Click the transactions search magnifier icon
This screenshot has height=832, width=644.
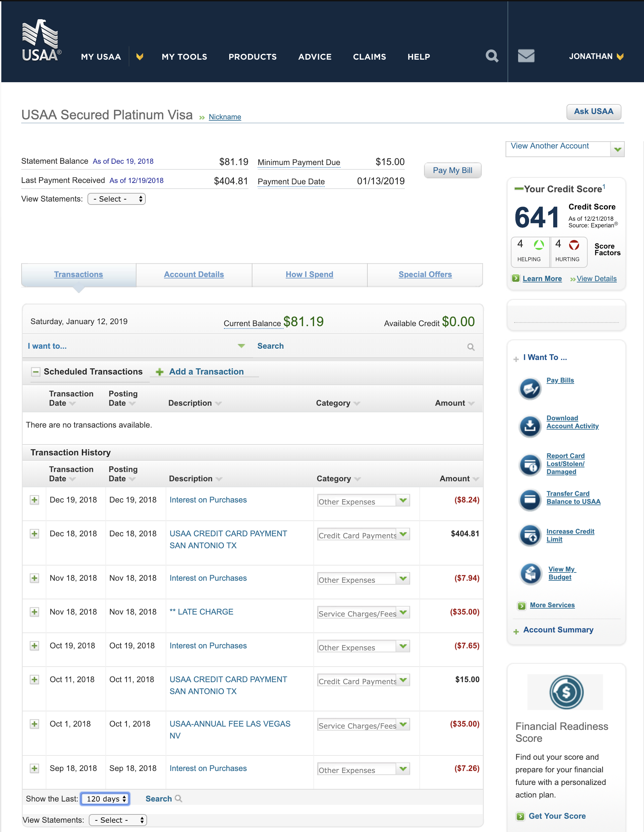(471, 347)
